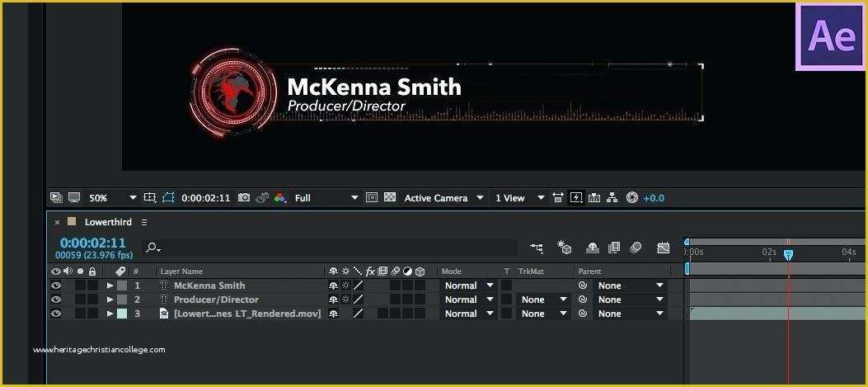This screenshot has width=868, height=387.
Task: Select the McKenna Smith text in viewer
Action: [x=374, y=87]
